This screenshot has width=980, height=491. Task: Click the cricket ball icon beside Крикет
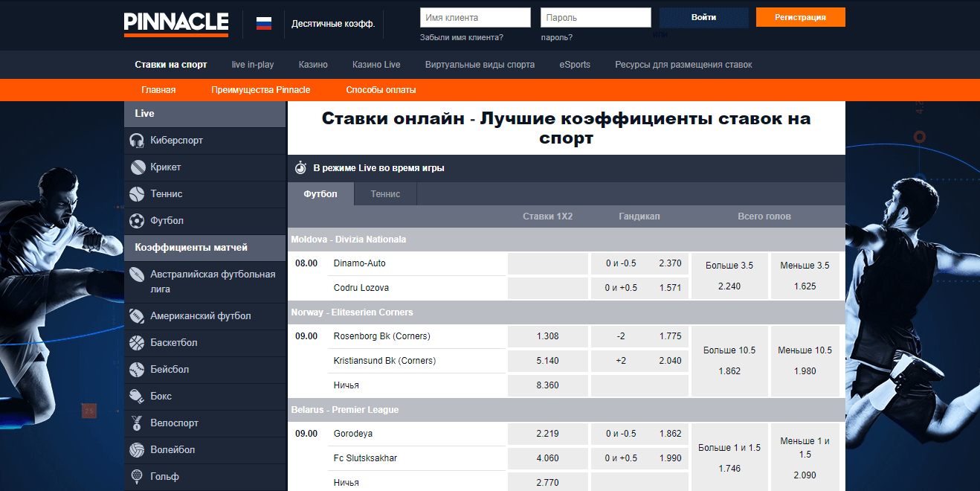pos(137,167)
